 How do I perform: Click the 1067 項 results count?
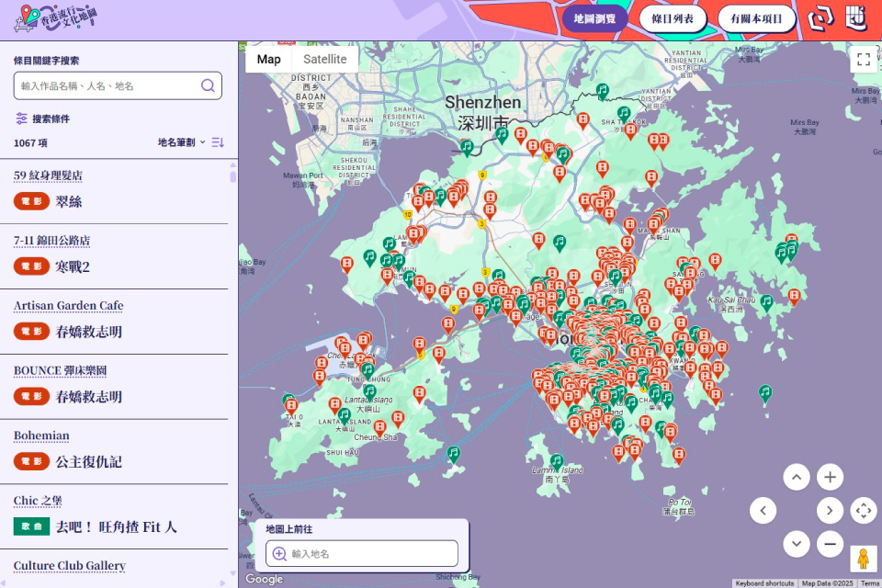[30, 143]
